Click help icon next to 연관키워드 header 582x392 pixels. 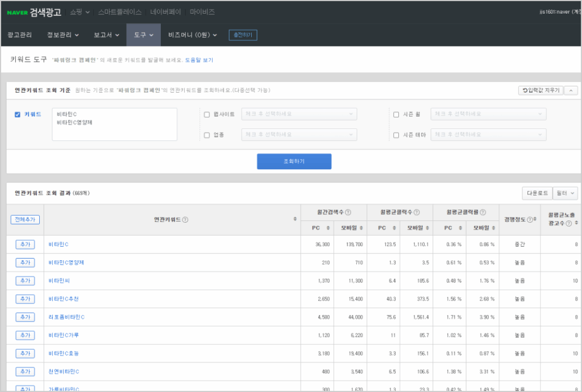click(x=185, y=219)
